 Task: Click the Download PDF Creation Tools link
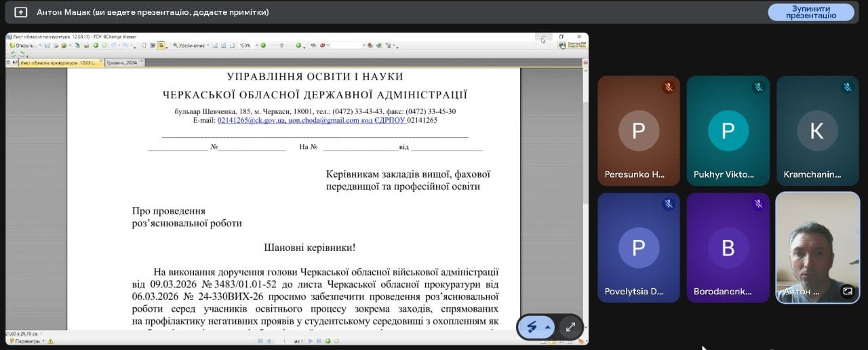(572, 45)
